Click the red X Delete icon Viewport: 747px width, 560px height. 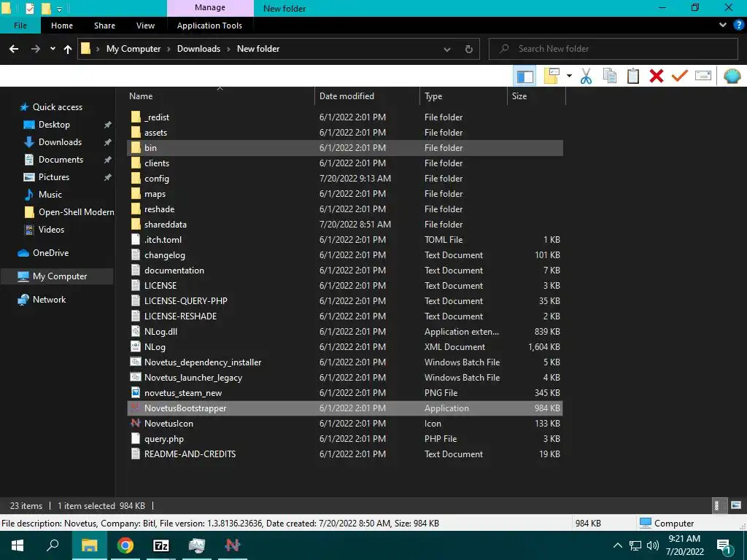pos(656,76)
